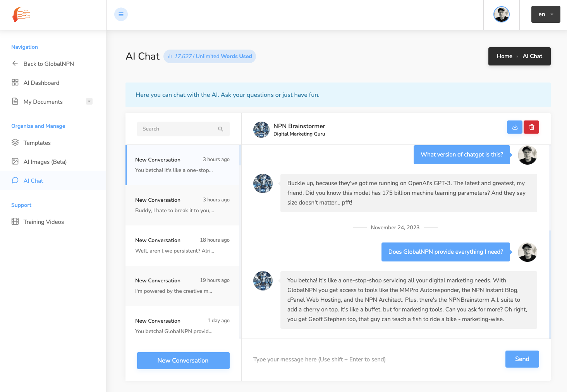This screenshot has height=392, width=567.
Task: Click the chat message input field
Action: 372,359
